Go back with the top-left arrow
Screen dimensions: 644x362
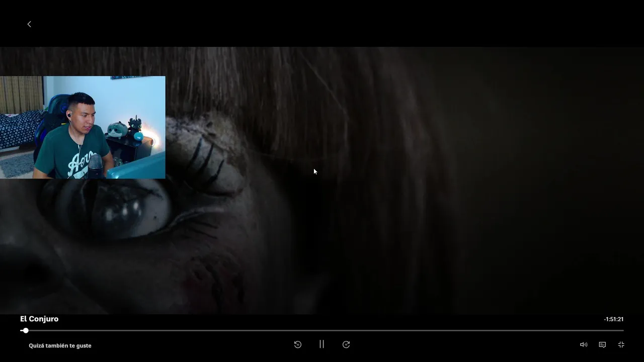pos(29,24)
